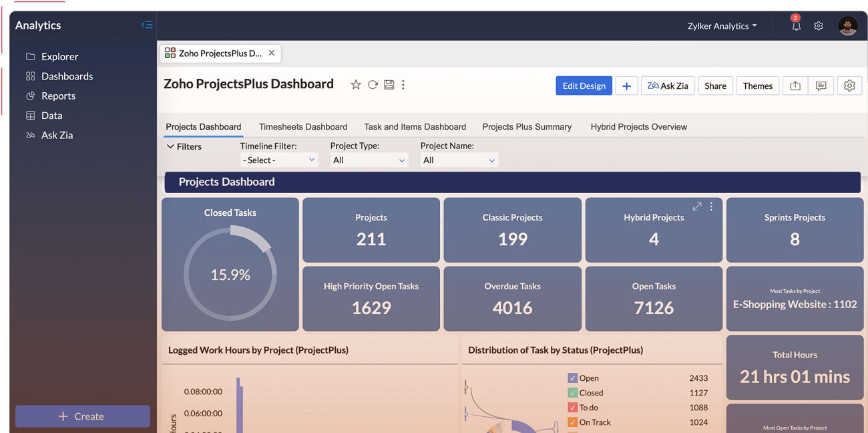This screenshot has width=868, height=433.
Task: Open the comments icon in toolbar
Action: tap(821, 86)
